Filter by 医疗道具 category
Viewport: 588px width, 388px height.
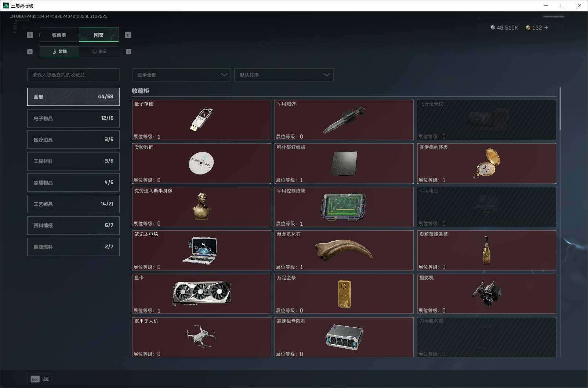pyautogui.click(x=73, y=140)
